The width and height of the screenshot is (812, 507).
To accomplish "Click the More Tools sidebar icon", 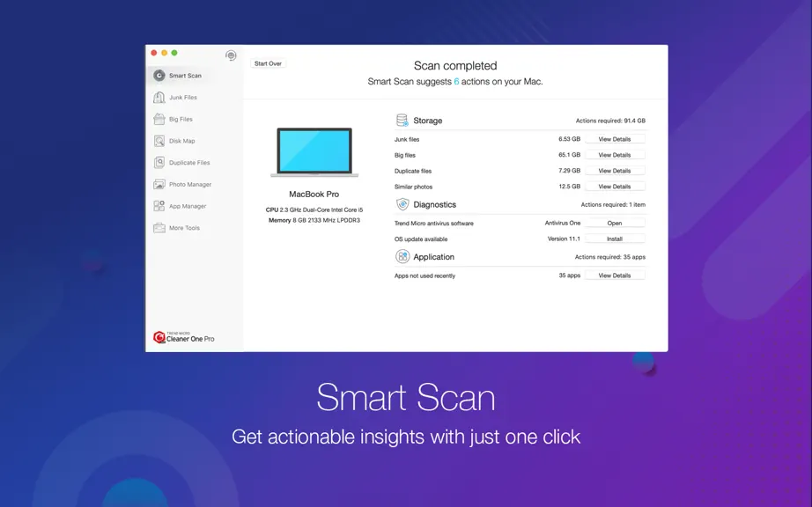I will coord(159,228).
